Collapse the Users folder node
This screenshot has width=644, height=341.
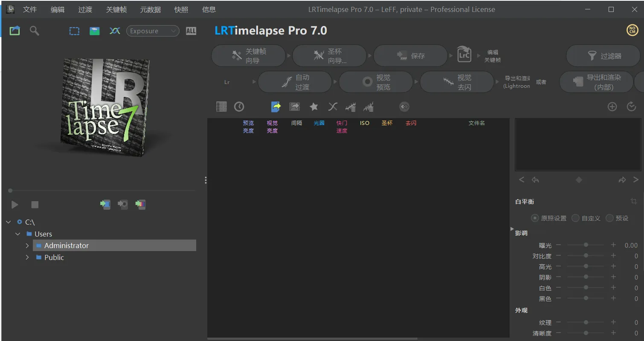click(x=18, y=234)
